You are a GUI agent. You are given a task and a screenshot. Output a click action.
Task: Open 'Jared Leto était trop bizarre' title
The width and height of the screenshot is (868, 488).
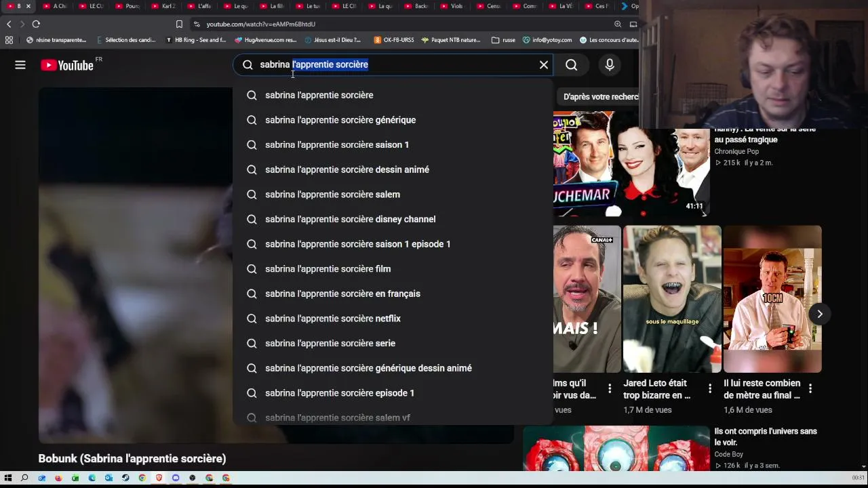point(657,389)
